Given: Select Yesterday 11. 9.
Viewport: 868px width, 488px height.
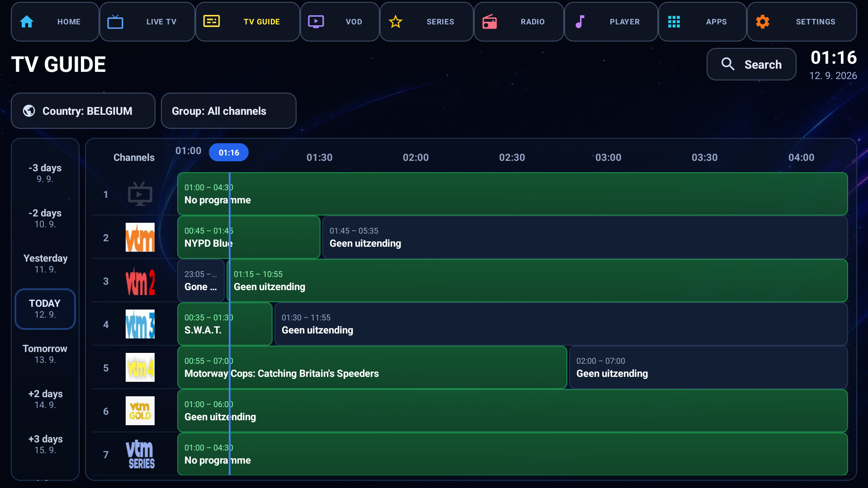Looking at the screenshot, I should [45, 263].
